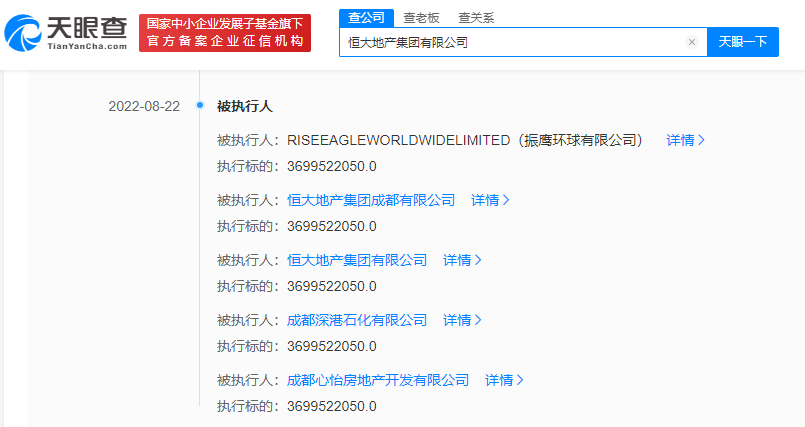Open the 成都心怡房地产开发有限公司 company link
The image size is (805, 427).
click(x=378, y=380)
